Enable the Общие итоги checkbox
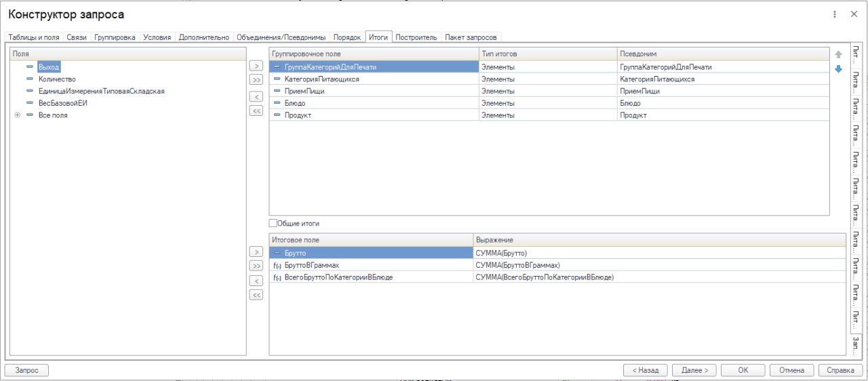Viewport: 868px width, 381px height. tap(273, 223)
